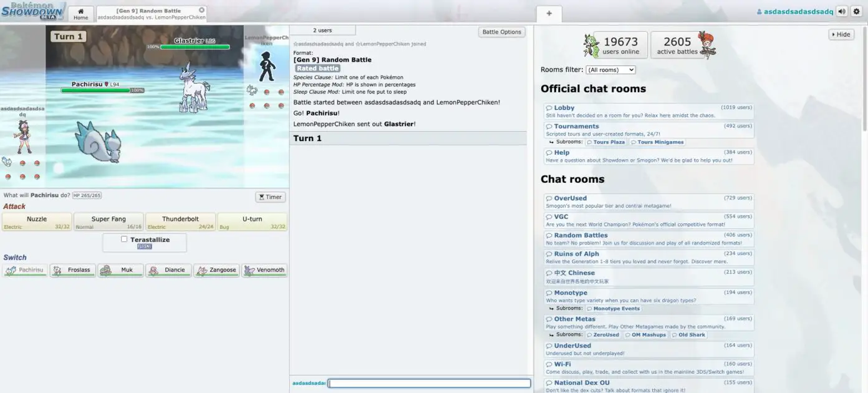The height and width of the screenshot is (393, 868).
Task: Switch to the 2 users tab
Action: pyautogui.click(x=322, y=30)
